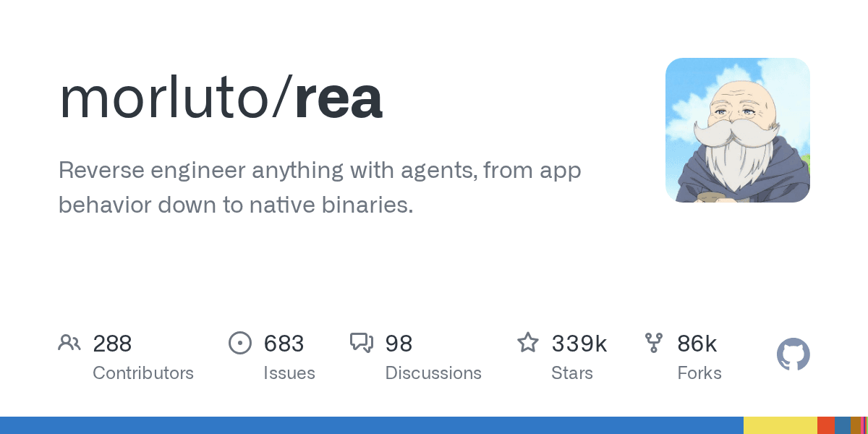
Task: Open the bearded old man avatar image
Action: pyautogui.click(x=738, y=130)
